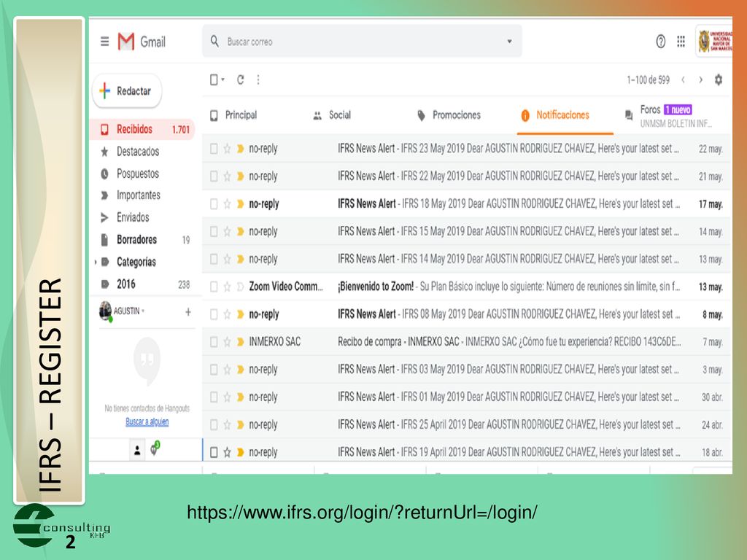Image resolution: width=747 pixels, height=560 pixels.
Task: Check the INMERXO SAC email
Action: pos(214,342)
